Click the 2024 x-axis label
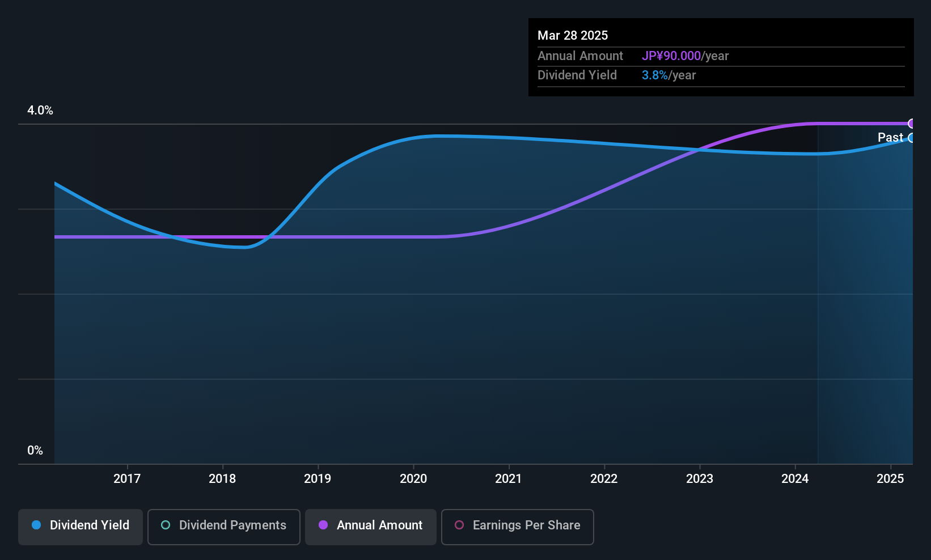Viewport: 931px width, 560px height. pos(795,478)
